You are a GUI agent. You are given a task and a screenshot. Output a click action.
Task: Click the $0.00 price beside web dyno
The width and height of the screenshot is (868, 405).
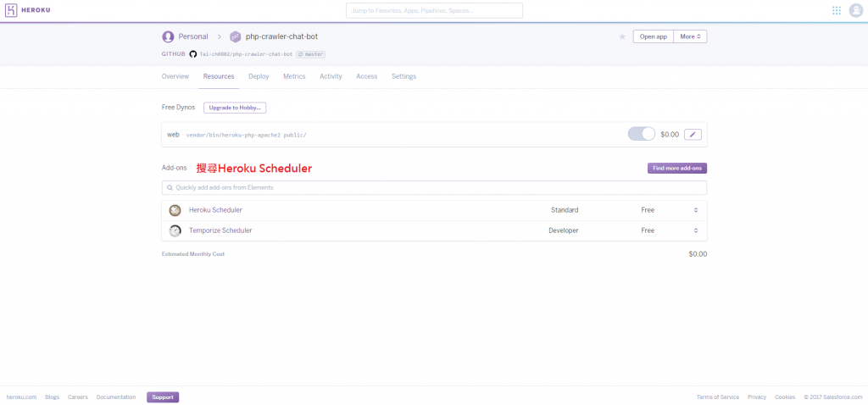point(670,135)
